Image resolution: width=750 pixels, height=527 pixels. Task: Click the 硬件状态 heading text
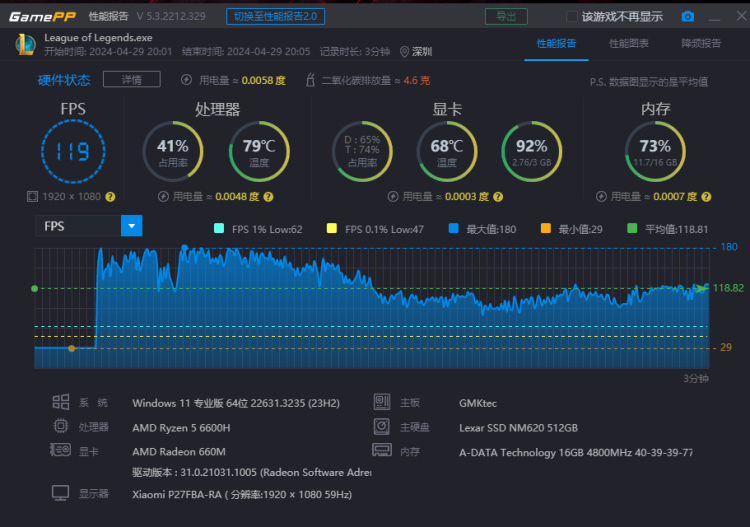[x=64, y=80]
